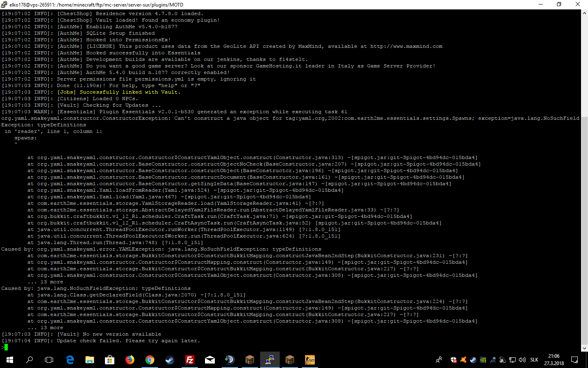Viewport: 588px width, 368px height.
Task: Click "[Jobs] Successfully linked with Vault." line
Action: pos(119,92)
